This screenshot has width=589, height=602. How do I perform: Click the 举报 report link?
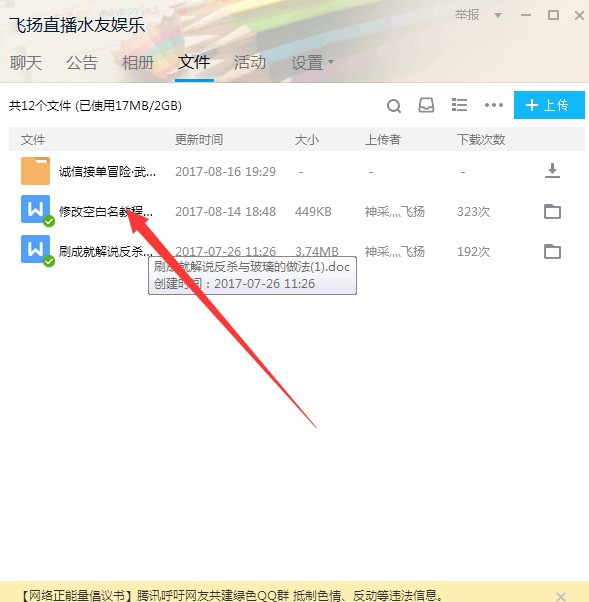coord(467,15)
